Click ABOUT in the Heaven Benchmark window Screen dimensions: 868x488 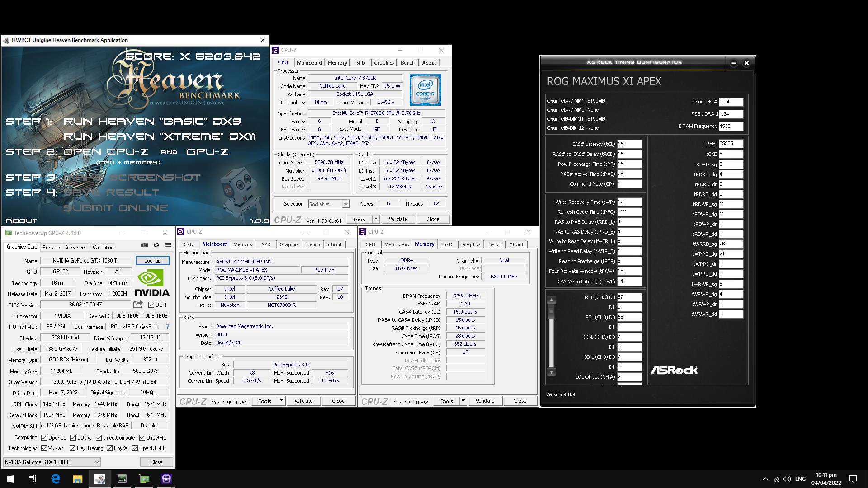(21, 221)
